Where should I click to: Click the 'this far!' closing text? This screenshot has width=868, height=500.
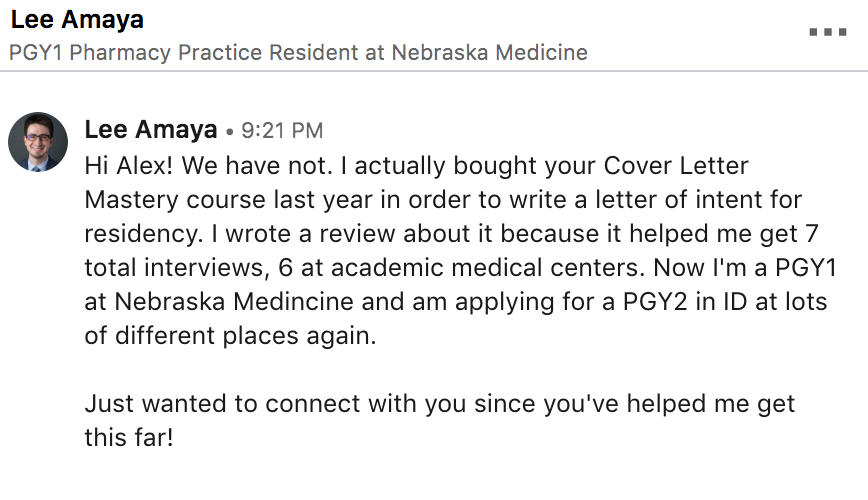click(x=129, y=437)
